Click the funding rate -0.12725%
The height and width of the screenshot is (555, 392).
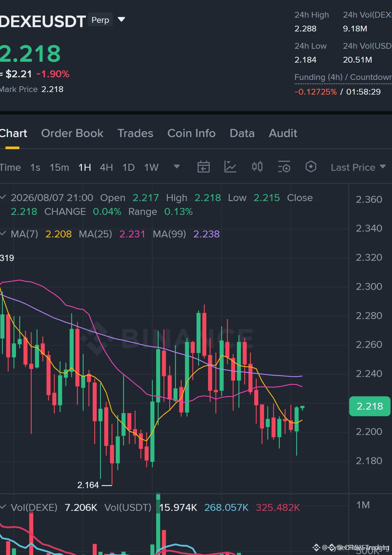tap(316, 92)
